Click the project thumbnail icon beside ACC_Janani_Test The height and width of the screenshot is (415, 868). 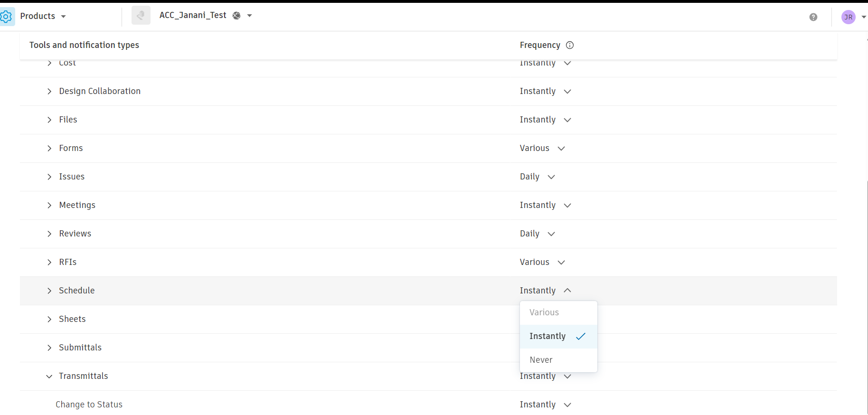[x=141, y=16]
